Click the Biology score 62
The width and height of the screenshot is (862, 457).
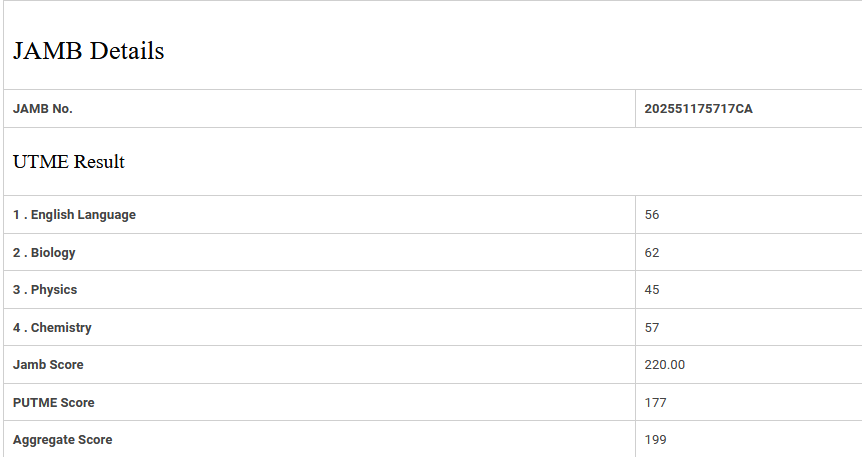(x=652, y=253)
